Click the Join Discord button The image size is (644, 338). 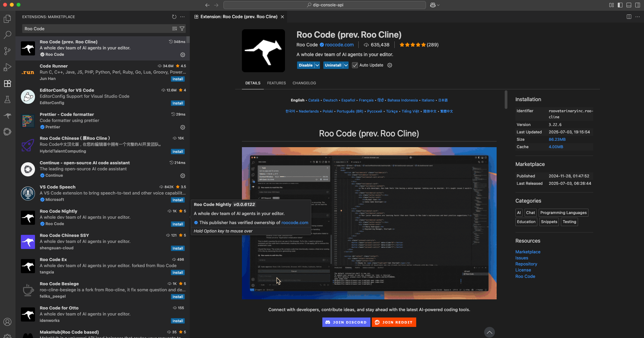[346, 322]
